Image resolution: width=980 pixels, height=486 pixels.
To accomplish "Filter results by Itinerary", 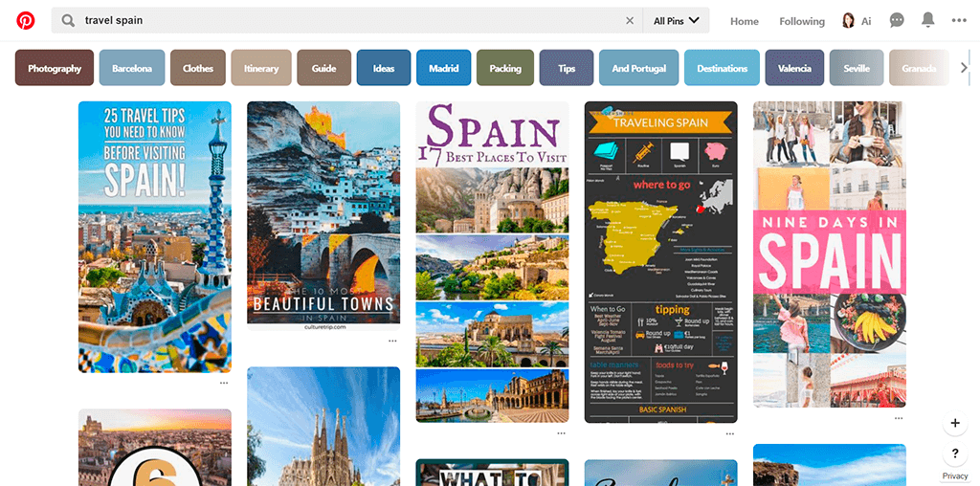I will click(261, 68).
